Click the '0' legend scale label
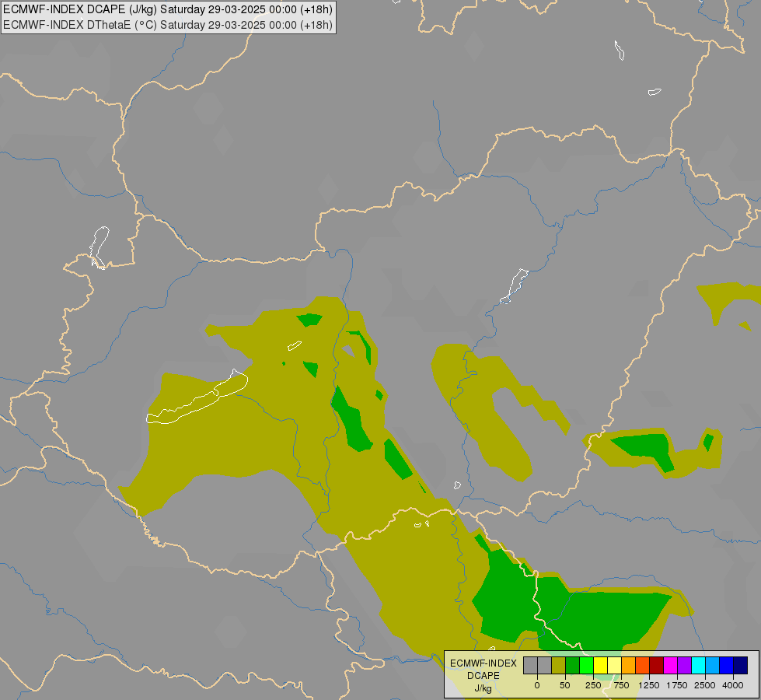The image size is (761, 700). (537, 685)
